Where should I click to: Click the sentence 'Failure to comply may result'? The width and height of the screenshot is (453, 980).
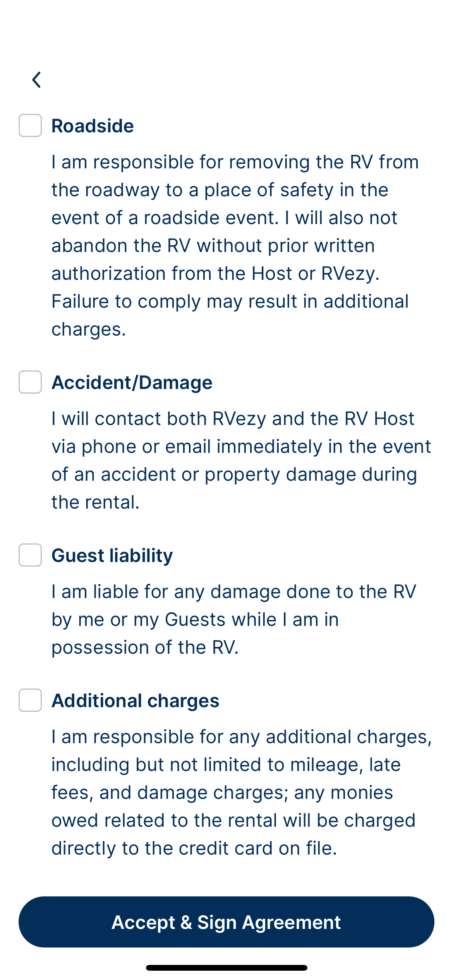click(x=230, y=302)
